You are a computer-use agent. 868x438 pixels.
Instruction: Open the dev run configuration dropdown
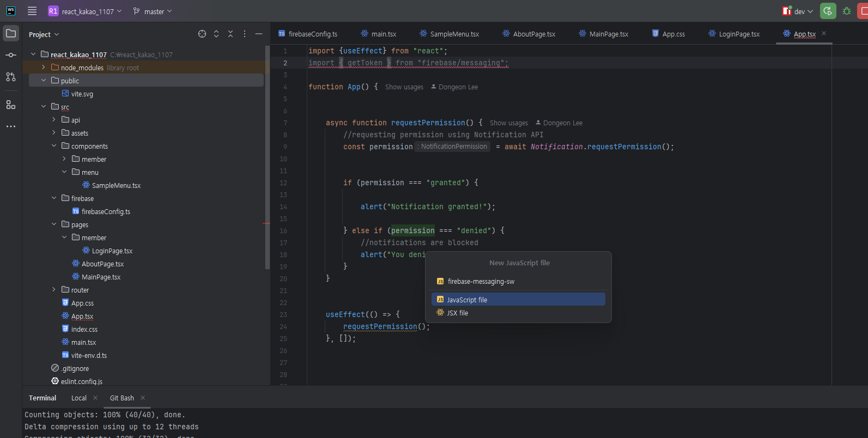[799, 11]
